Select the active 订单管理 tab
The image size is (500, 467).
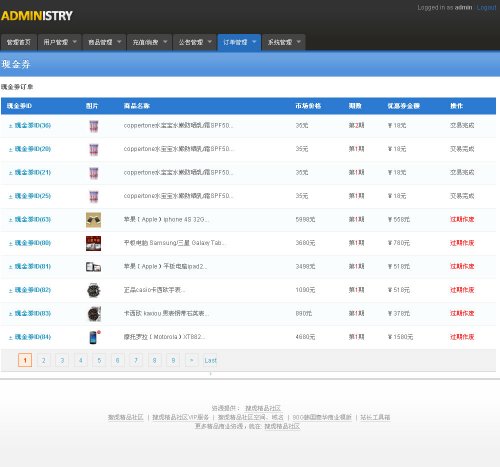coord(239,42)
